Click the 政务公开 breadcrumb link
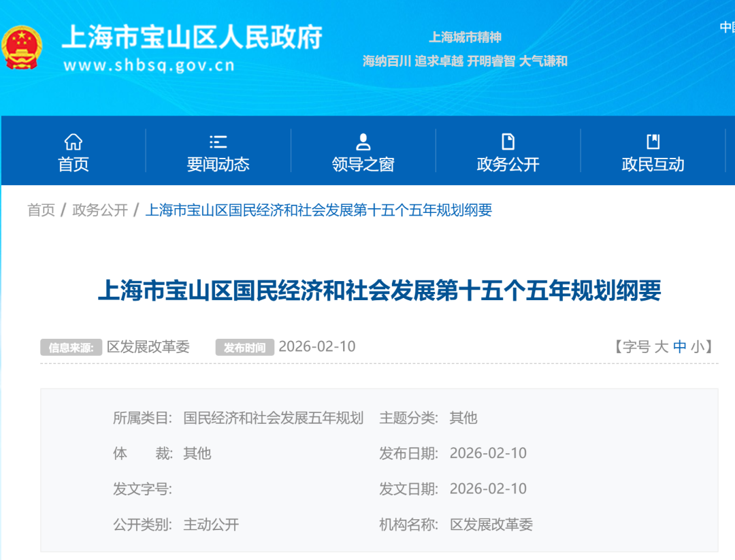 (x=100, y=210)
